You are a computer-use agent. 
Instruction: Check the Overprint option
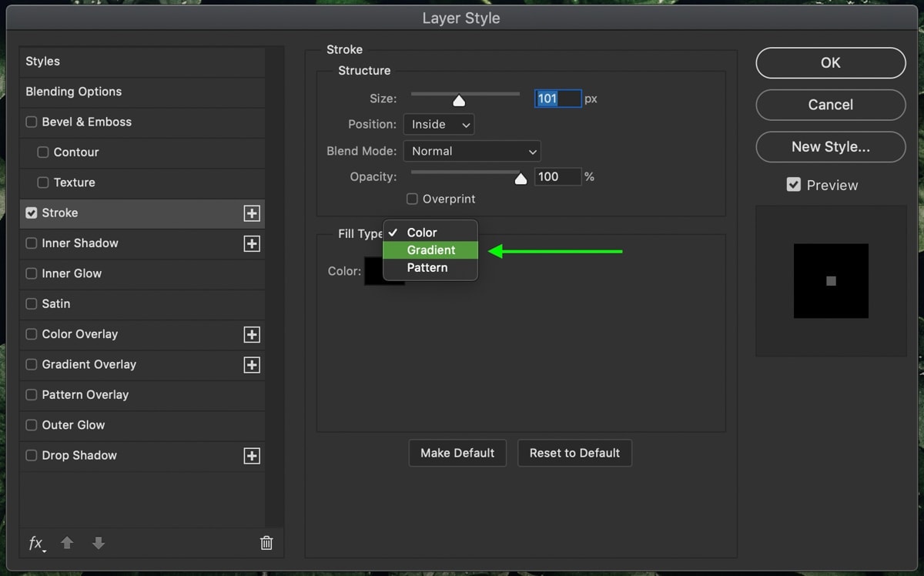[412, 199]
